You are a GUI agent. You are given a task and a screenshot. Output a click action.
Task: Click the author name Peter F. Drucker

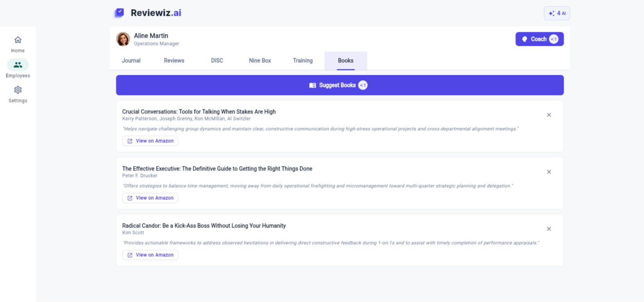click(x=140, y=176)
